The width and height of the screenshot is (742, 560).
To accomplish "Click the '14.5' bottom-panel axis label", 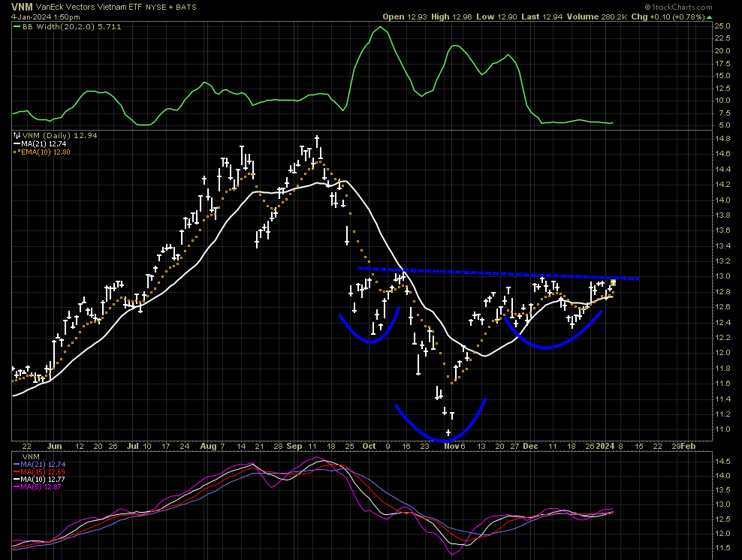I will (x=722, y=461).
